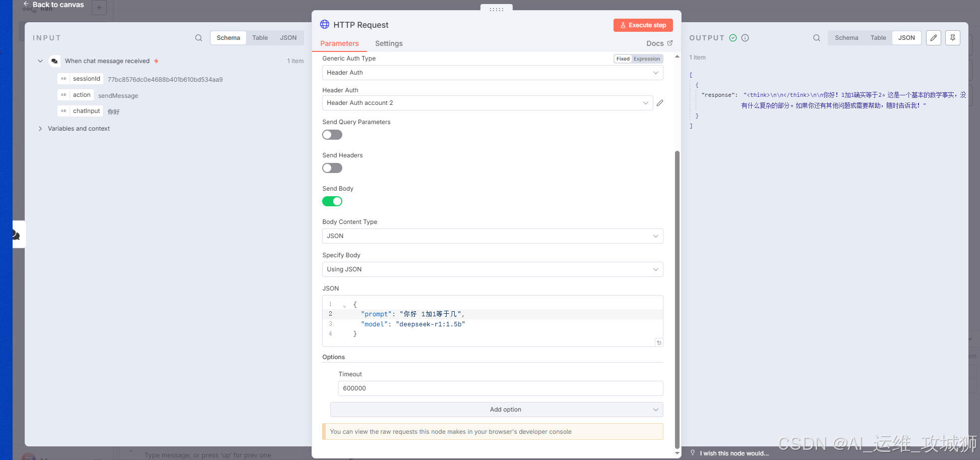Edit the Header Auth account 2 credential
Image resolution: width=980 pixels, height=460 pixels.
click(x=660, y=103)
